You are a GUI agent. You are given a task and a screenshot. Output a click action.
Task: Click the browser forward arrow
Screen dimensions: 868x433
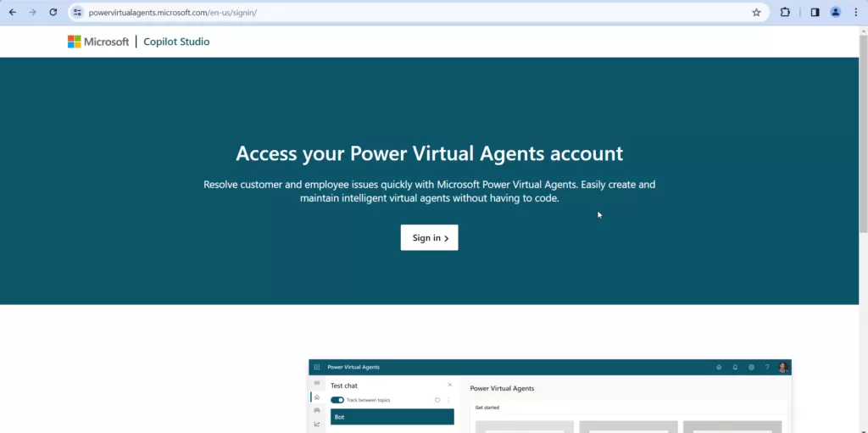pos(32,13)
